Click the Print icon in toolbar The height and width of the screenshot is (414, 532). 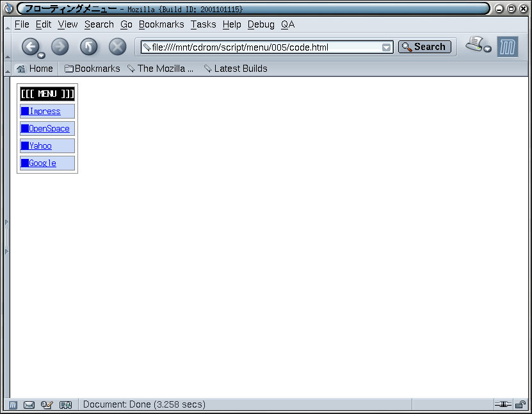[x=474, y=44]
